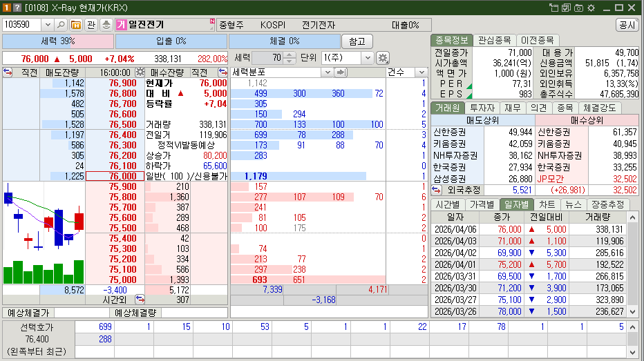
Task: Click the orange 1 icon in title bar
Action: (x=7, y=8)
